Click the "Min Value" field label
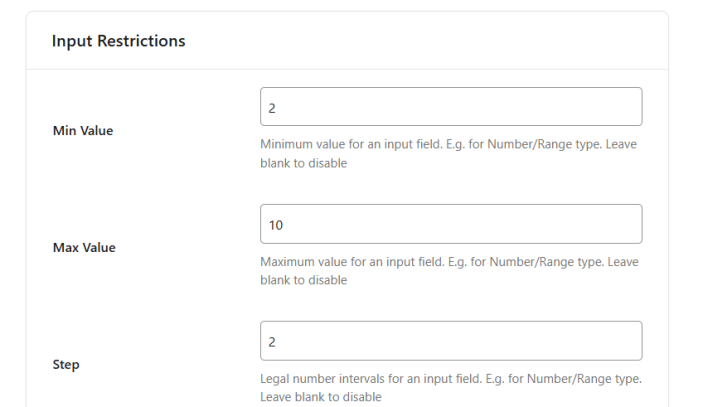 tap(83, 130)
